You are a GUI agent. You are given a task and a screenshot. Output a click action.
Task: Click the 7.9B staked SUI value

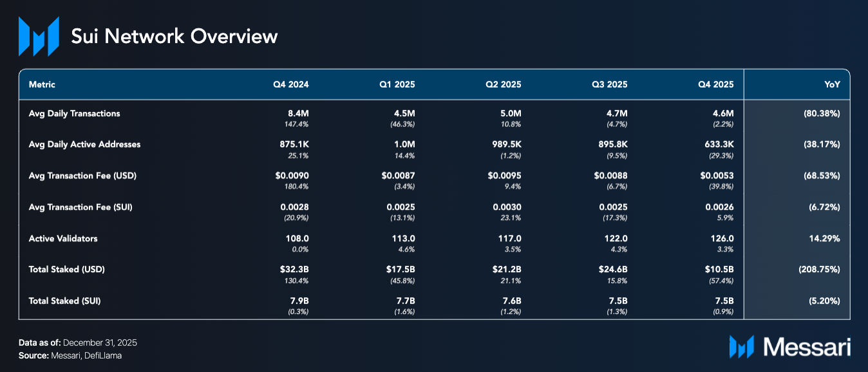coord(300,301)
